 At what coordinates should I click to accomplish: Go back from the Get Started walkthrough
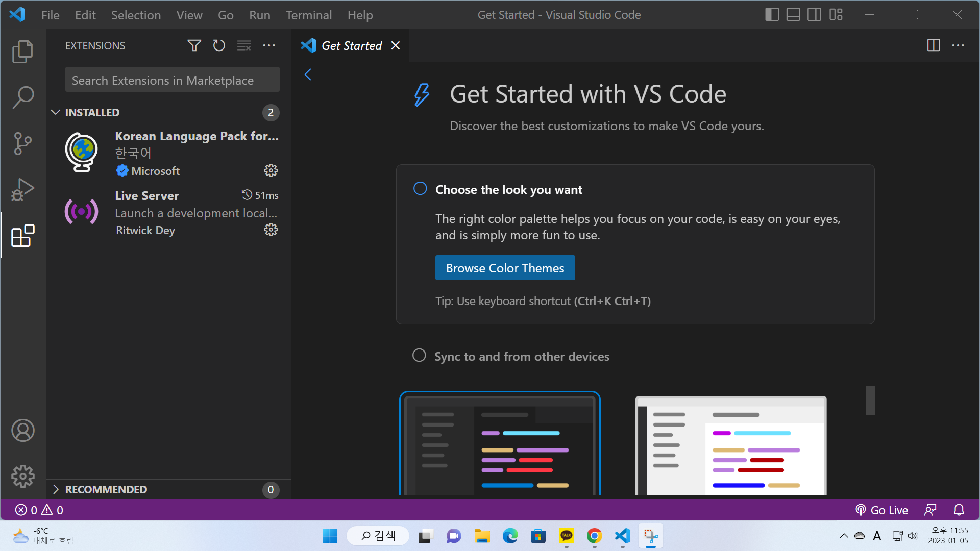coord(308,74)
